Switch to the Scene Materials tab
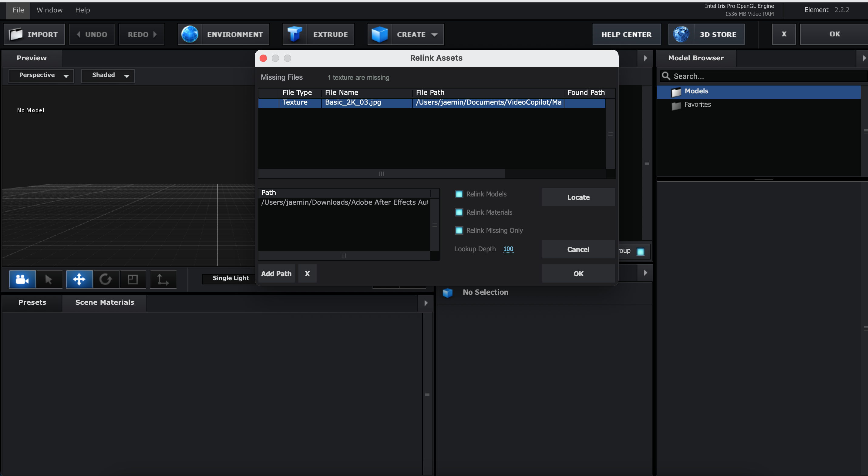 point(104,302)
